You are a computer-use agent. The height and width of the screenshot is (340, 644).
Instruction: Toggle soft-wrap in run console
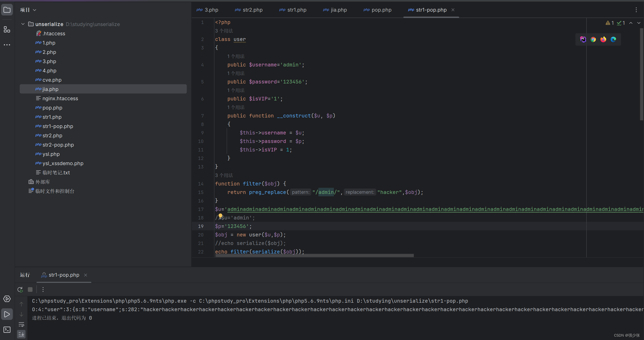coord(21,325)
